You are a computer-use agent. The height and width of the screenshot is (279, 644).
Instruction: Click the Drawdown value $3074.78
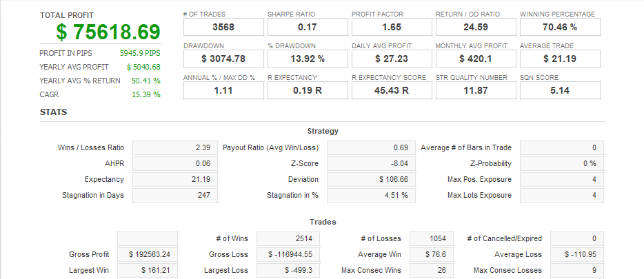tap(223, 59)
